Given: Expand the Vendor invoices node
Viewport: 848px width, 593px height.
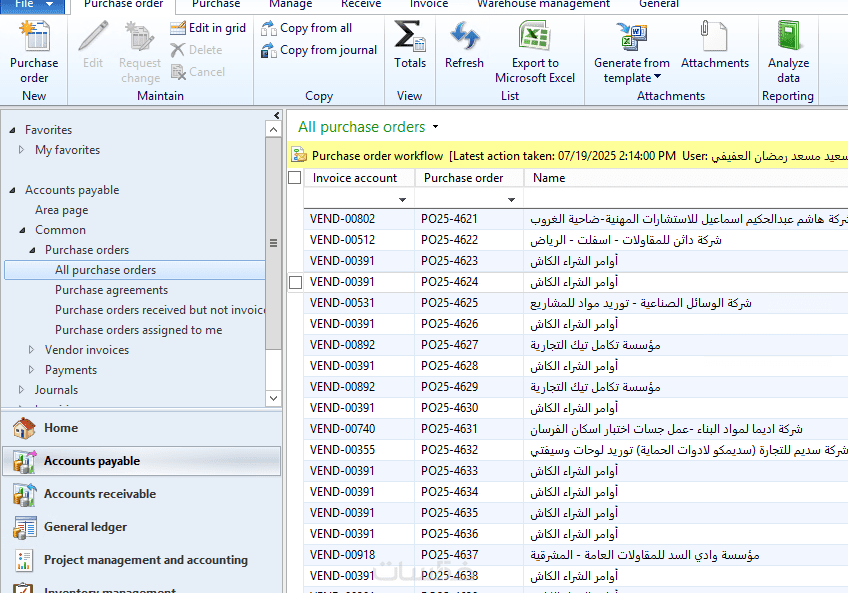Looking at the screenshot, I should (31, 350).
